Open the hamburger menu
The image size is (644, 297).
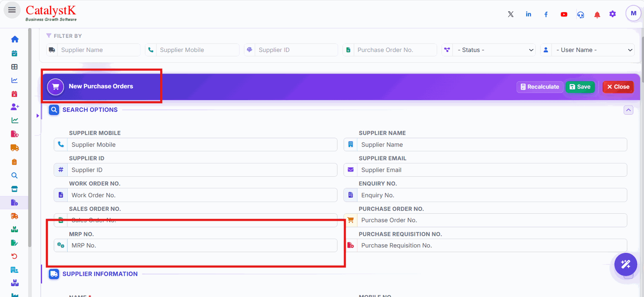12,10
